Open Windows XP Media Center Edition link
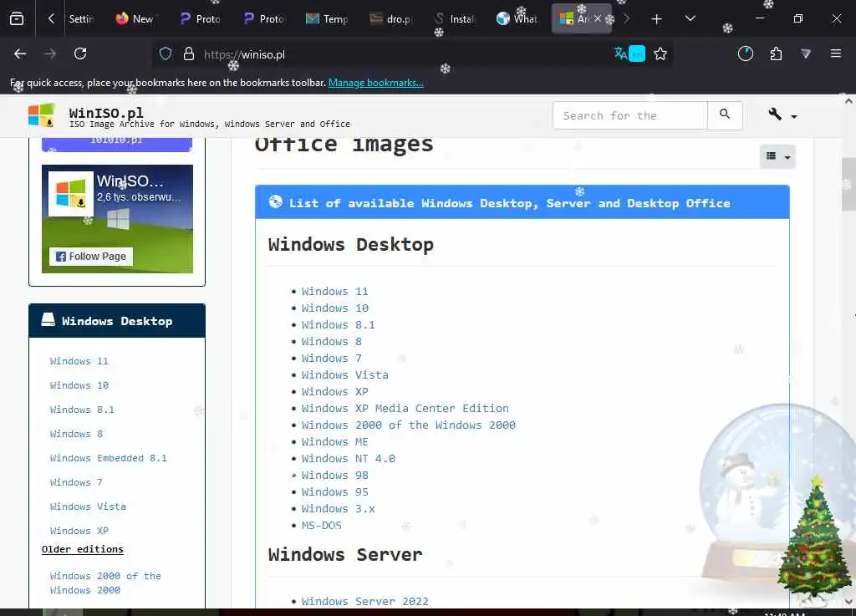The height and width of the screenshot is (616, 856). 405,409
